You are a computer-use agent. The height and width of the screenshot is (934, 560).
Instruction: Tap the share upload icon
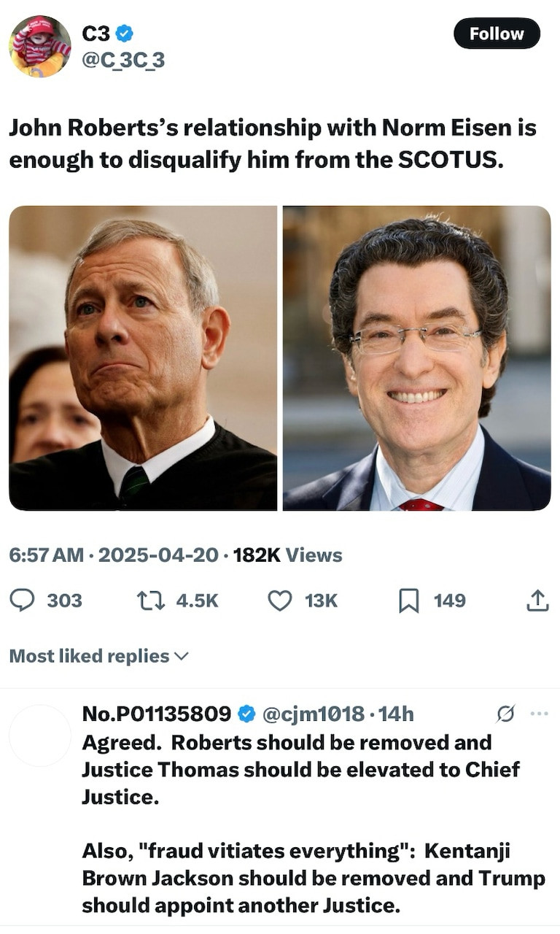[x=537, y=601]
